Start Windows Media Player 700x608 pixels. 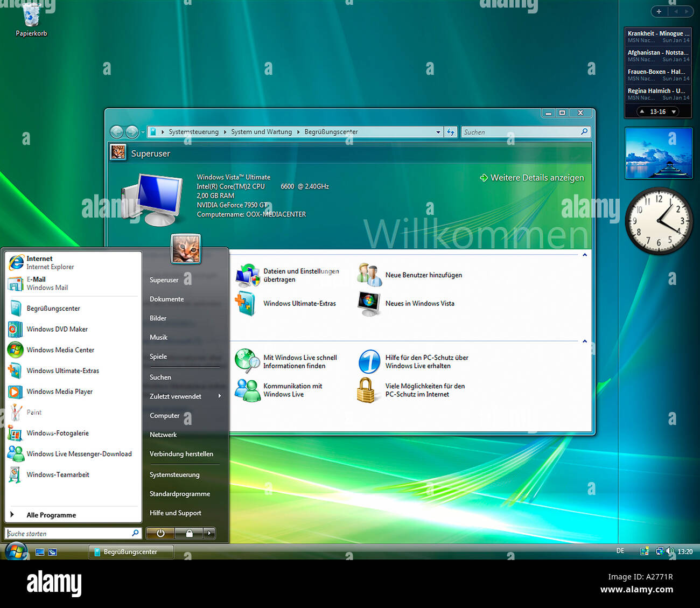point(73,392)
